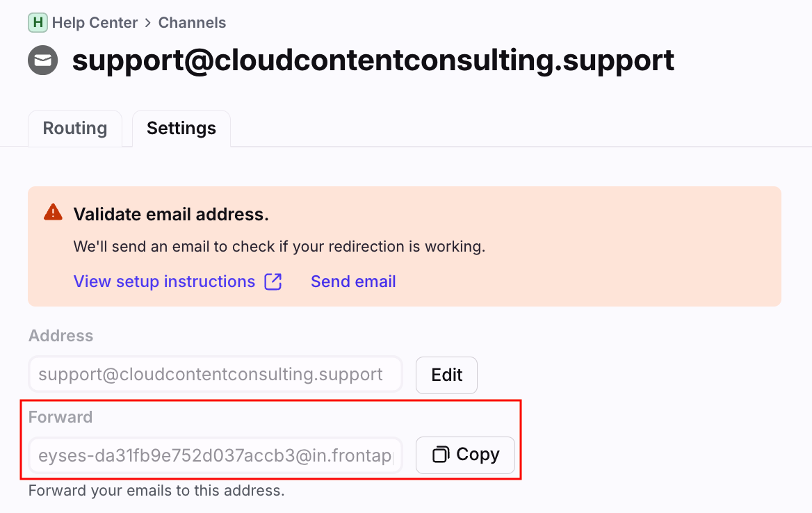Select the Settings tab
The width and height of the screenshot is (812, 513).
pyautogui.click(x=181, y=129)
